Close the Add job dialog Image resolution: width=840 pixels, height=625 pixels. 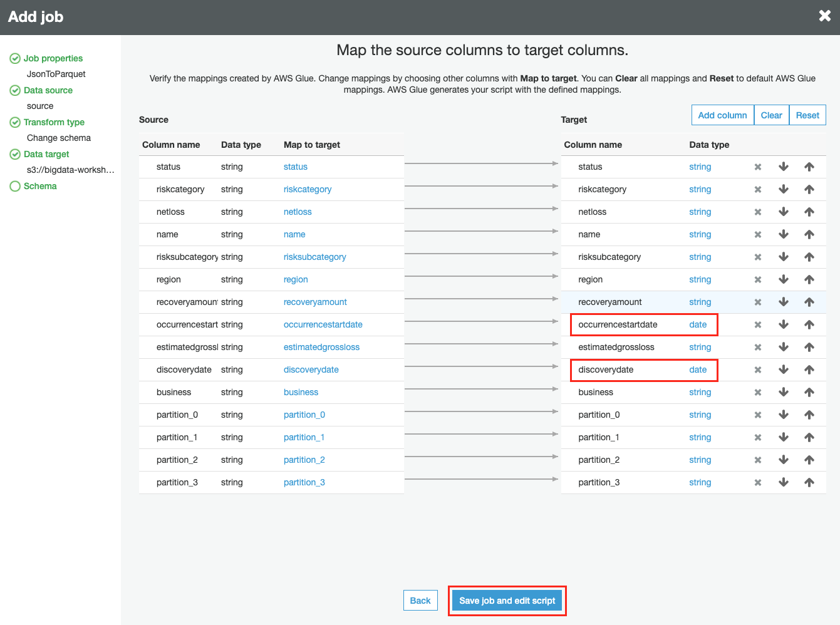pos(824,16)
